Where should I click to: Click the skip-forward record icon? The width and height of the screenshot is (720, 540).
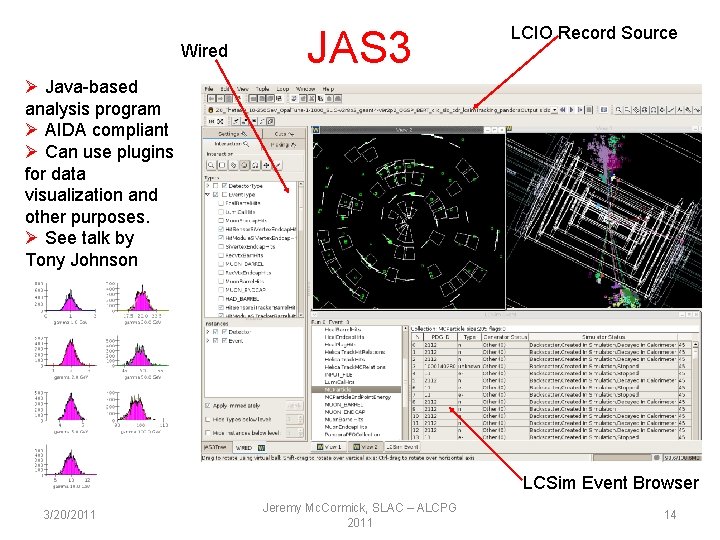pyautogui.click(x=580, y=110)
